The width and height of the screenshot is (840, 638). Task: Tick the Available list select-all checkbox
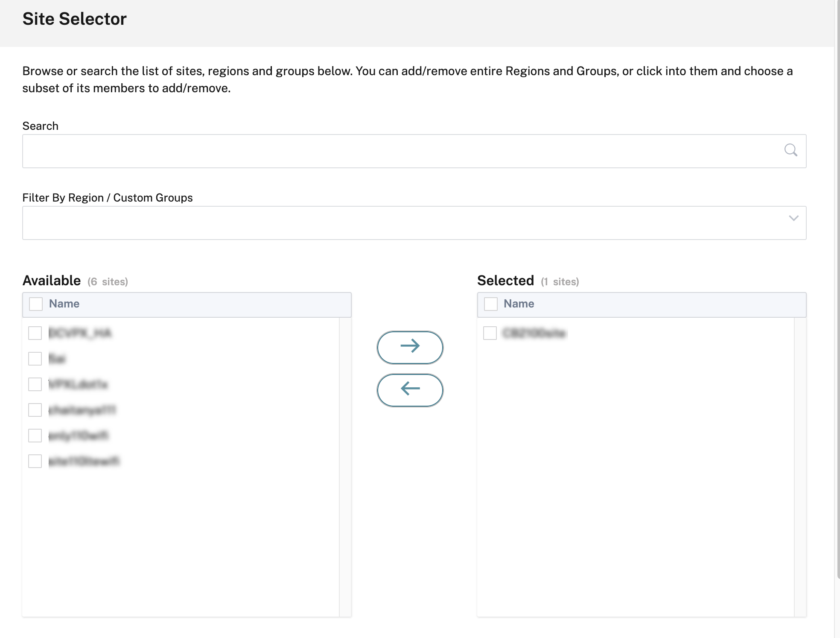tap(36, 304)
